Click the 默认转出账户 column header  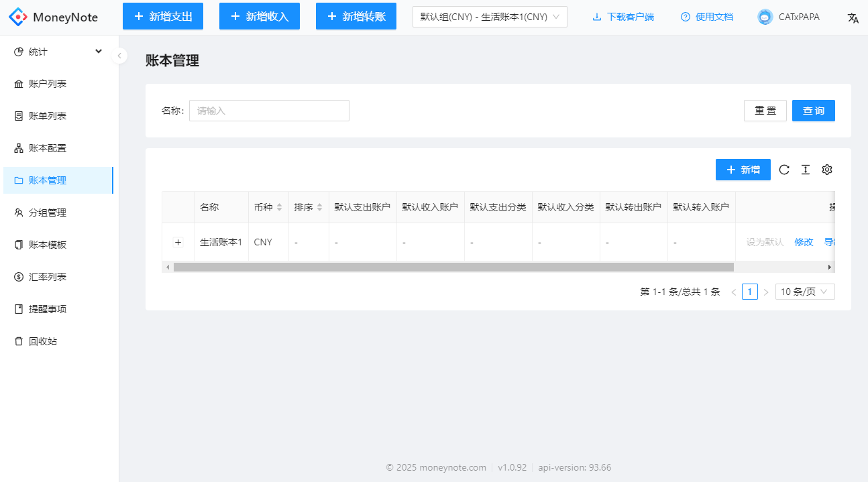[x=634, y=207]
